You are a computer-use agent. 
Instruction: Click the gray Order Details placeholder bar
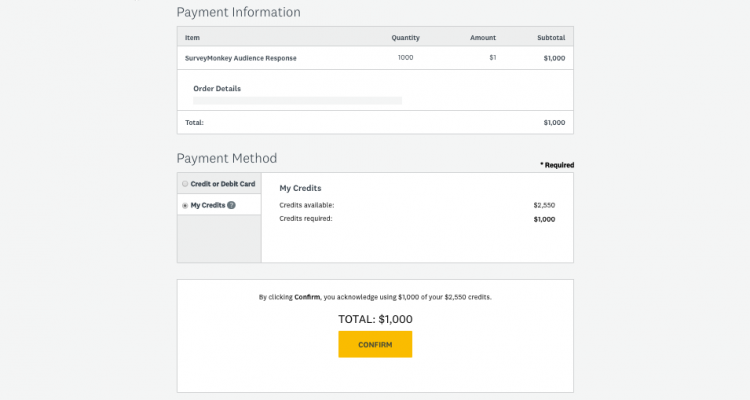point(297,100)
